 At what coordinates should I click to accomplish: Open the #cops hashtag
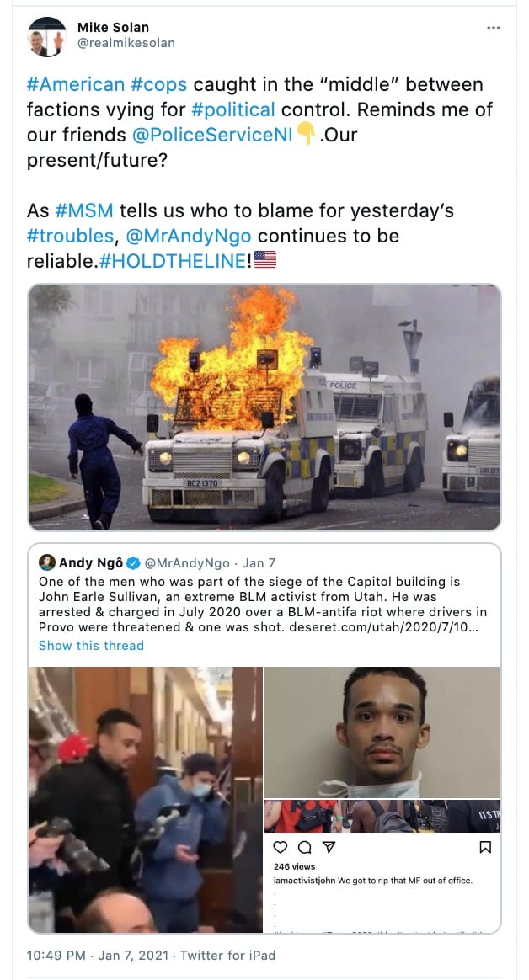click(159, 84)
